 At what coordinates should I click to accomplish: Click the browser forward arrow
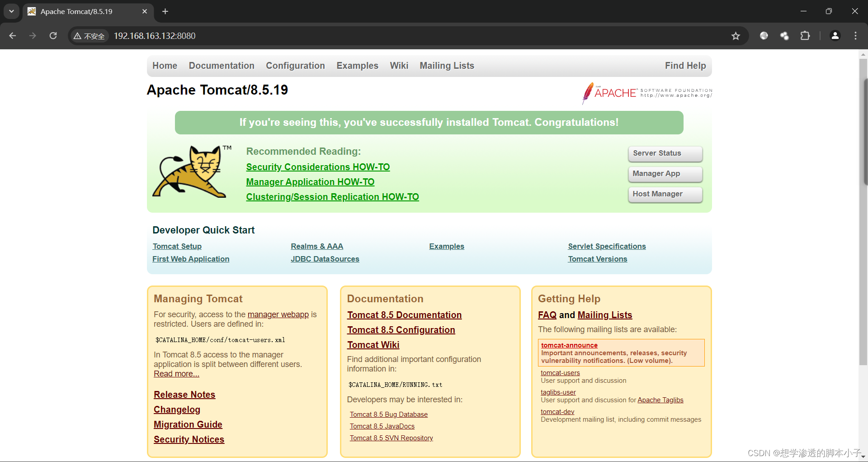tap(33, 36)
